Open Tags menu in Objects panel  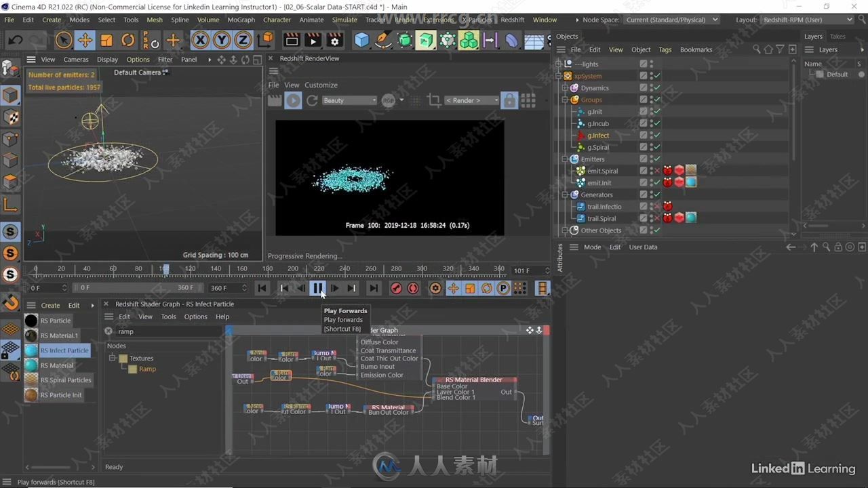(665, 49)
